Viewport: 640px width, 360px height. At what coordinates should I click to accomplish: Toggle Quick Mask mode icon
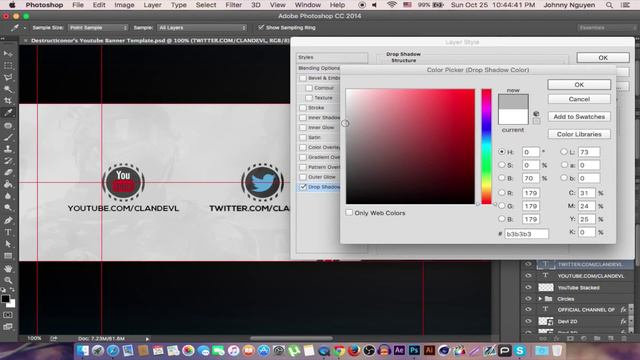[8, 315]
